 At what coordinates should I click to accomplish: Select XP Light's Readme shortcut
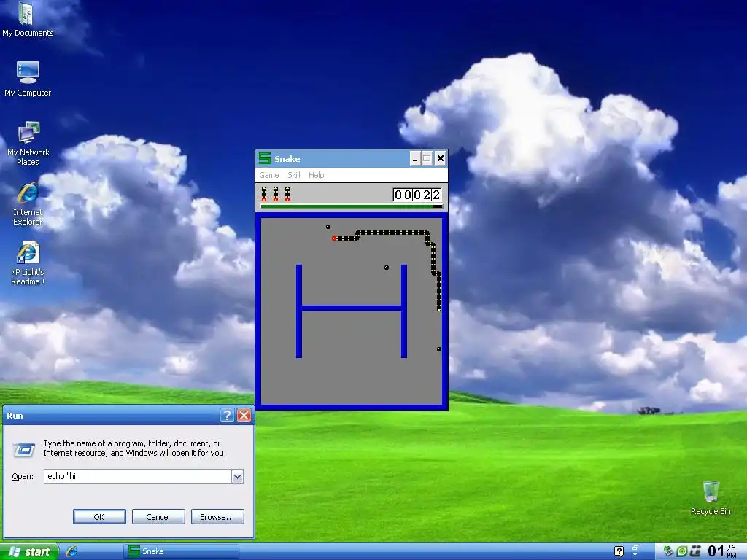(28, 263)
